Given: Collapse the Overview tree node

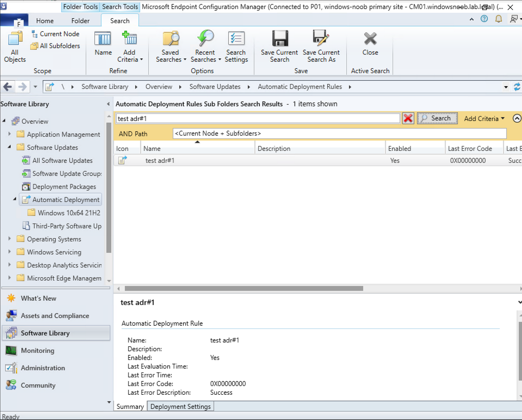Looking at the screenshot, I should point(4,121).
